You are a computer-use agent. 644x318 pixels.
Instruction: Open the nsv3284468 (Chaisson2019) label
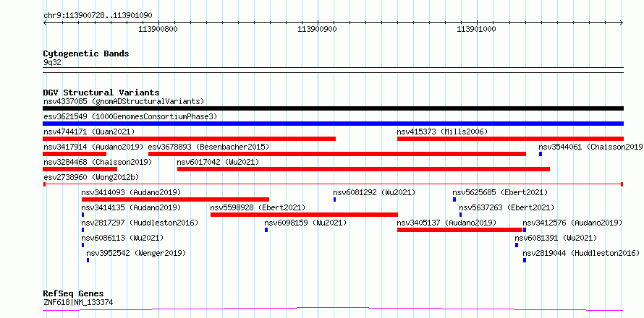[98, 162]
